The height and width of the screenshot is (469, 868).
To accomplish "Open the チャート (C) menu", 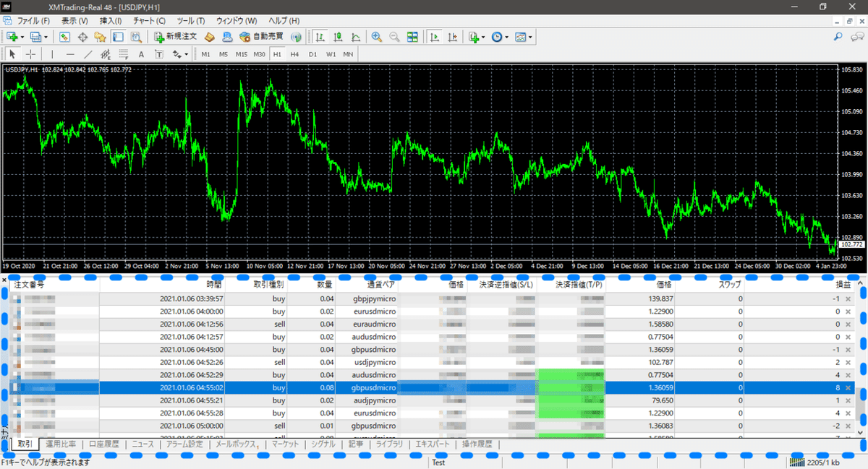I will click(x=150, y=21).
